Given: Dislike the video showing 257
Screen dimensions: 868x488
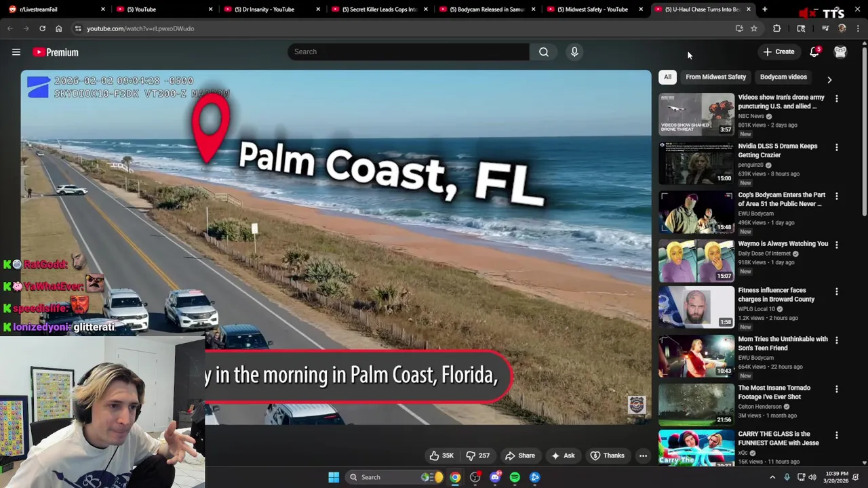Looking at the screenshot, I should 477,455.
